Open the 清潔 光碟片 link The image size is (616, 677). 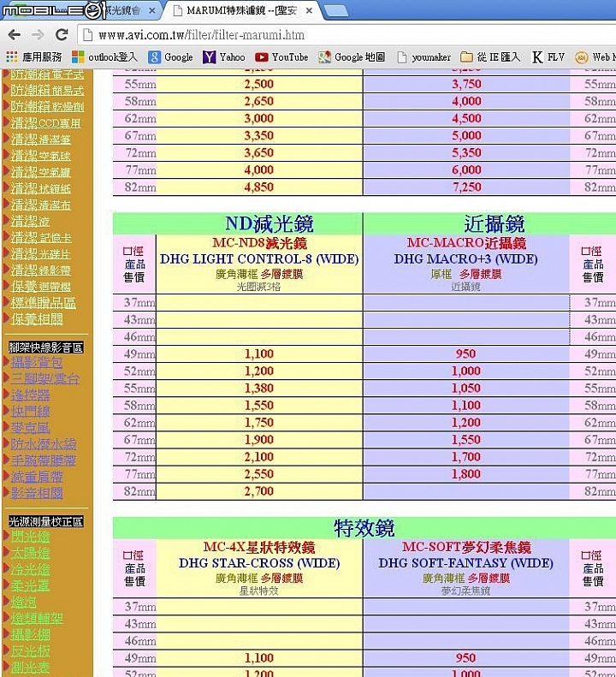[x=40, y=254]
